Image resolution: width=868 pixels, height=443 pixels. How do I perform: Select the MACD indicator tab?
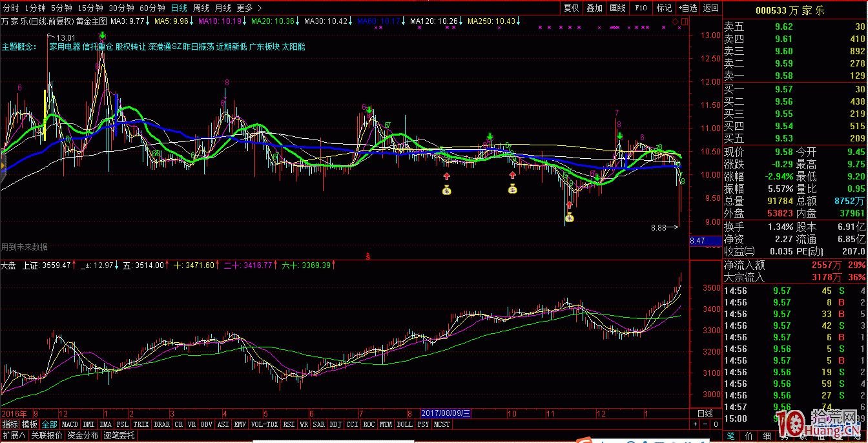pos(69,424)
